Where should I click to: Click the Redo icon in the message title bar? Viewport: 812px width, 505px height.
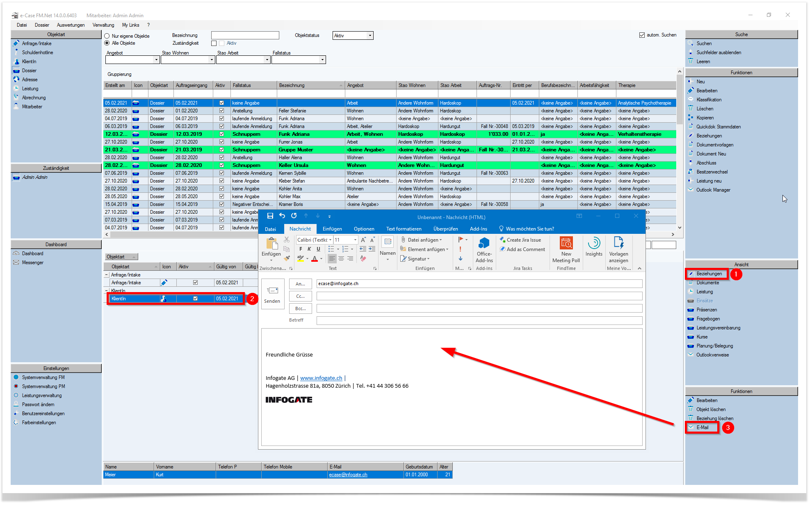[294, 216]
